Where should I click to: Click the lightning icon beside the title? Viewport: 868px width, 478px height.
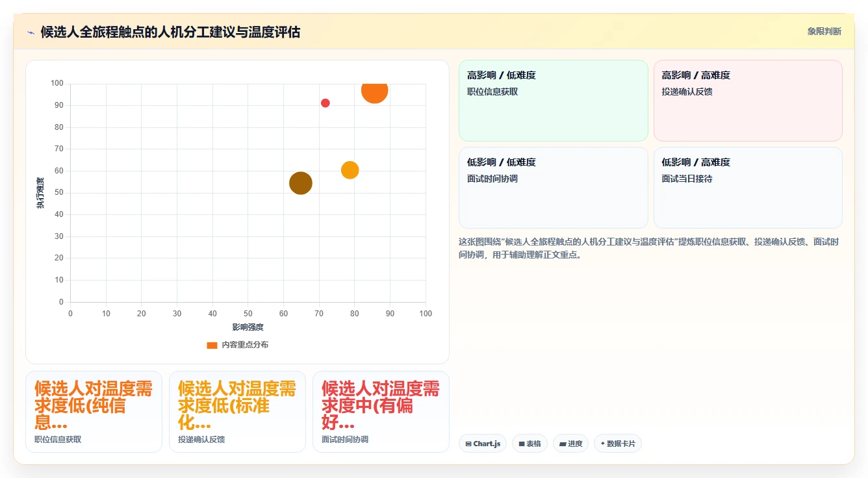31,32
